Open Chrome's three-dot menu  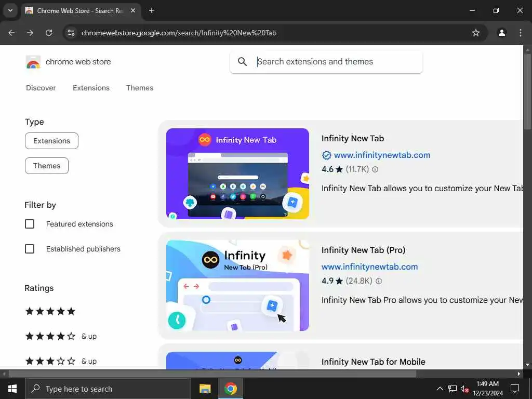click(x=521, y=33)
